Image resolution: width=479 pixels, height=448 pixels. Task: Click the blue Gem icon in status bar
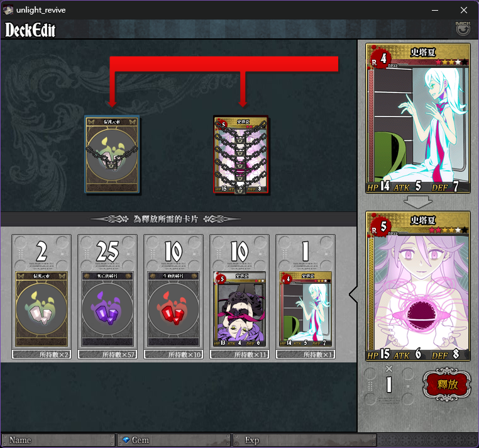[x=126, y=440]
